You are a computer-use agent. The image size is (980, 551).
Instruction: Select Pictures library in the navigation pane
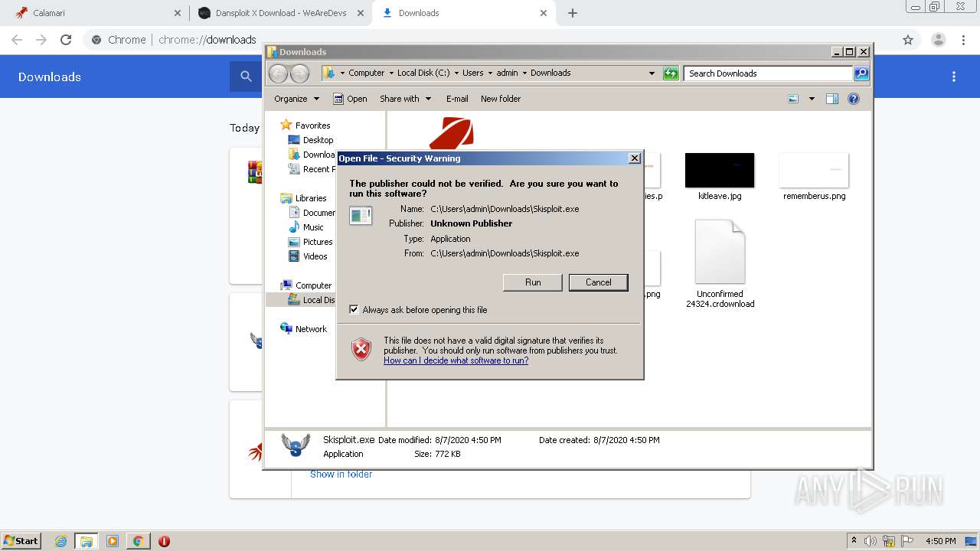click(x=318, y=242)
